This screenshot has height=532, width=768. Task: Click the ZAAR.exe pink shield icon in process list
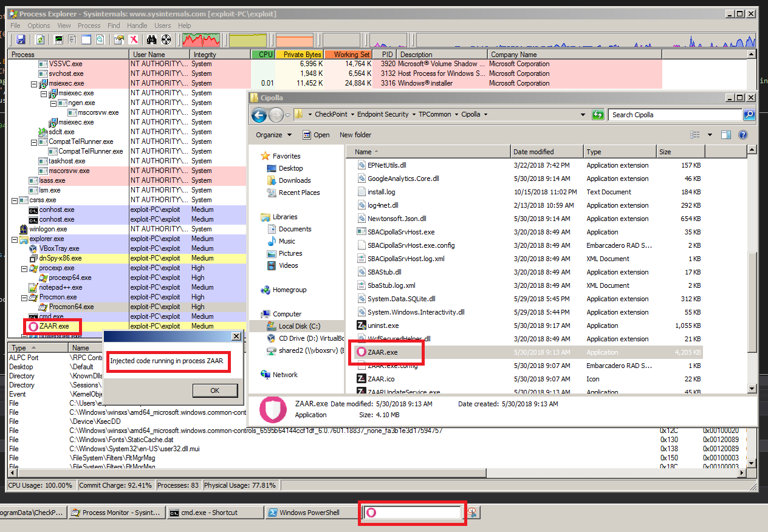(33, 326)
